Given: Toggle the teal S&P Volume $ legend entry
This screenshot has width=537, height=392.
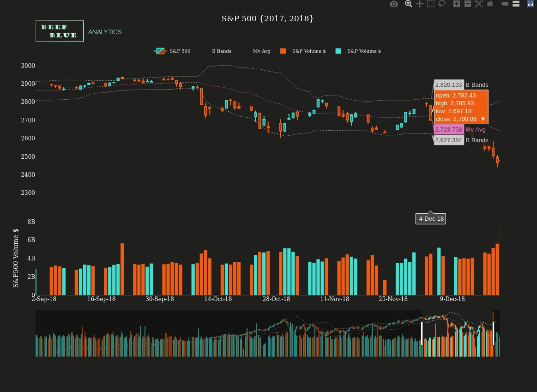Looking at the screenshot, I should point(358,51).
